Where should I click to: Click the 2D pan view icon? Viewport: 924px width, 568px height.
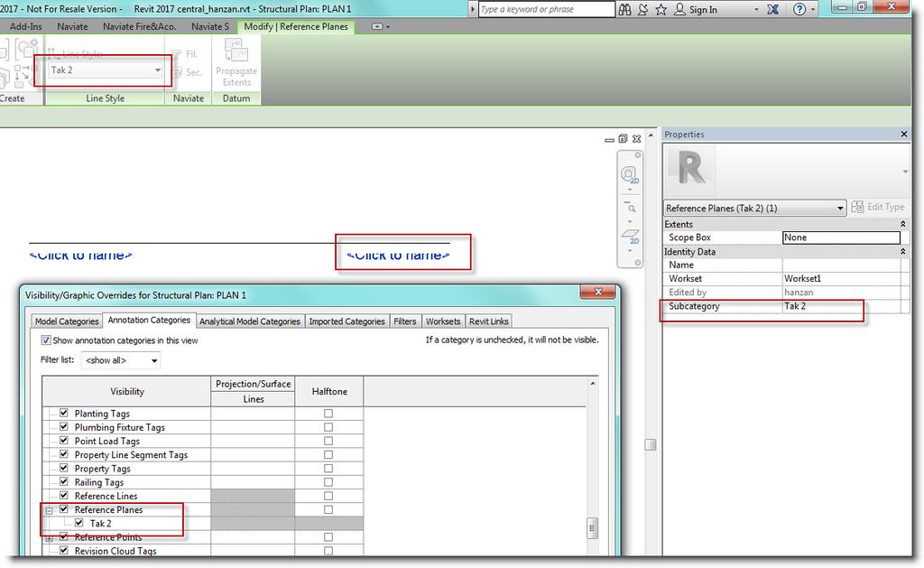coord(630,237)
